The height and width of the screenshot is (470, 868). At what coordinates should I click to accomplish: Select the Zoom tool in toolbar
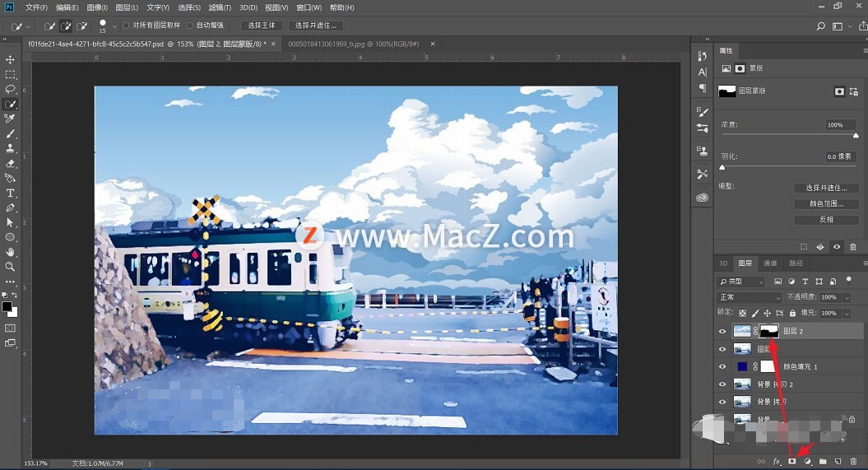coord(10,267)
